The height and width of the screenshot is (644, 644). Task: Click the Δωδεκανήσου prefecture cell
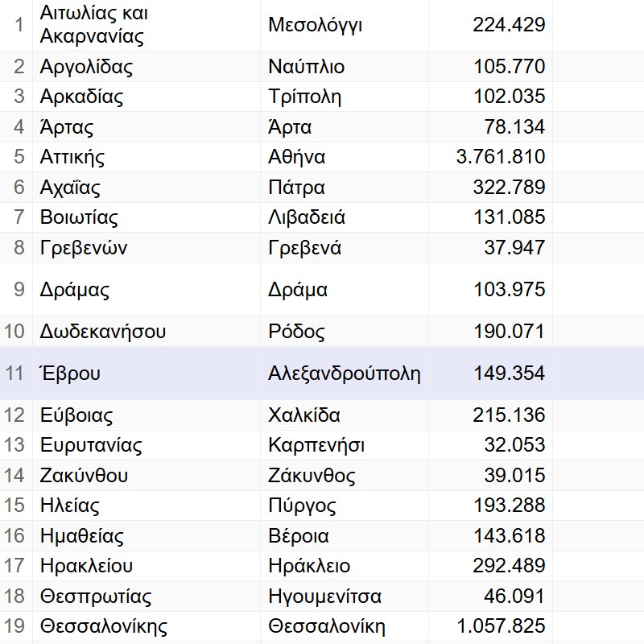pyautogui.click(x=147, y=331)
